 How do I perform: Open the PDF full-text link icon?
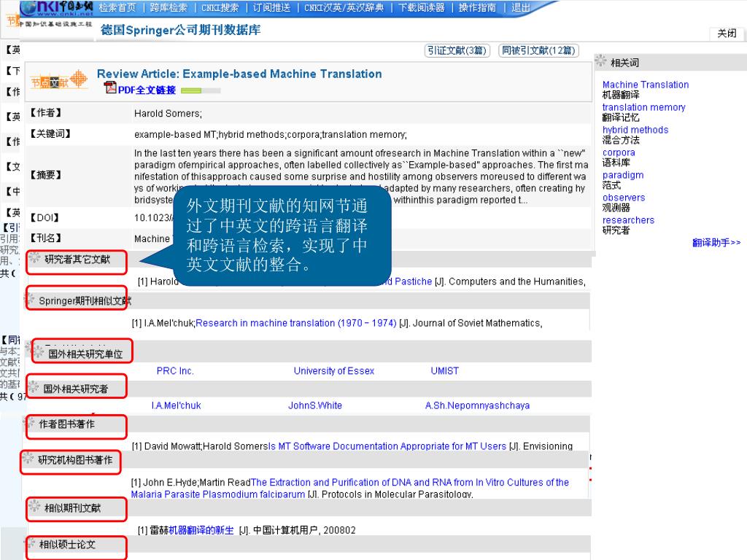110,88
